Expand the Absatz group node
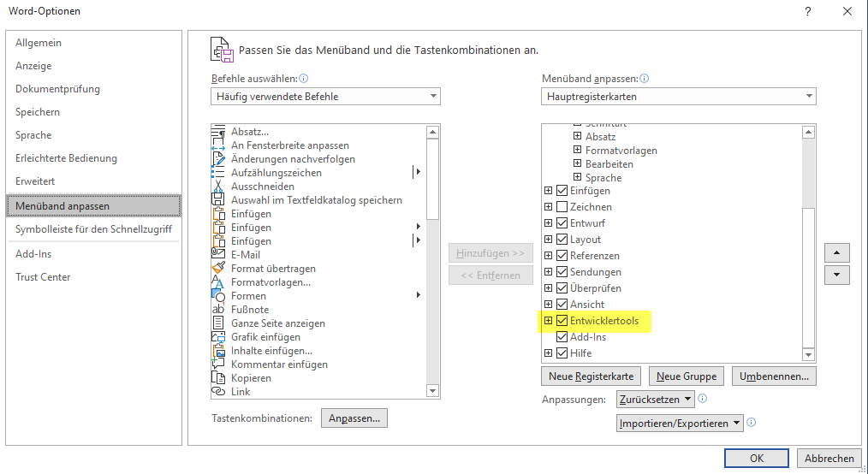Viewport: 868px width, 474px height. [577, 136]
